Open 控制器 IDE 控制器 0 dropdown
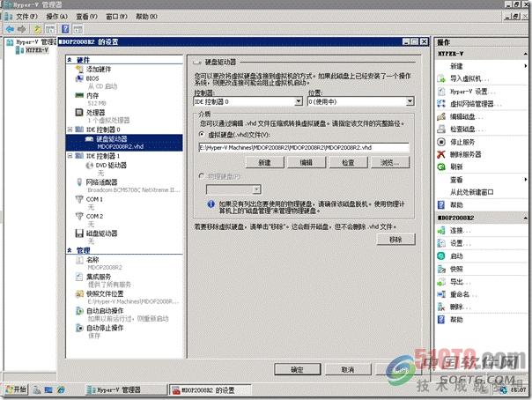Image resolution: width=532 pixels, height=400 pixels. tap(299, 101)
